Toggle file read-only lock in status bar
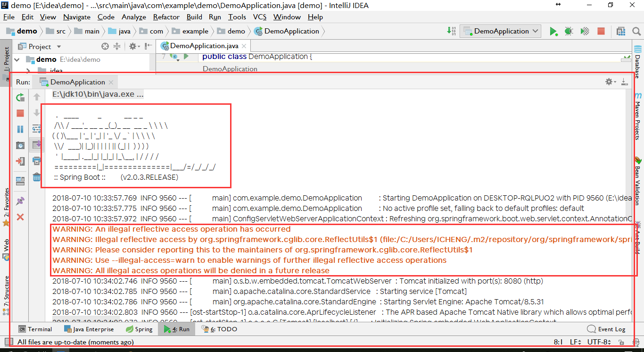The width and height of the screenshot is (644, 352). [x=622, y=342]
